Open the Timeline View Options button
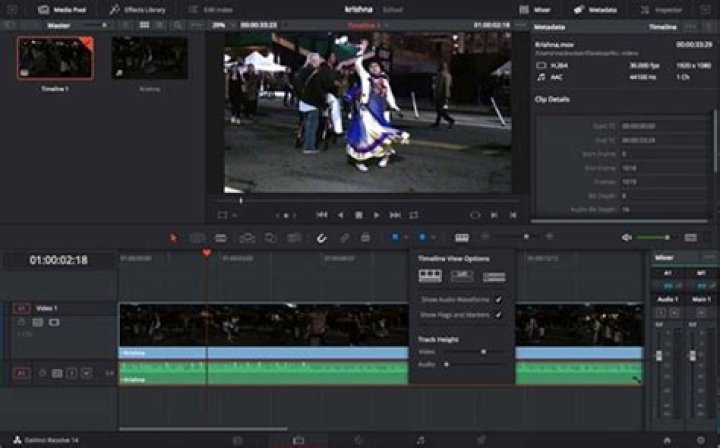This screenshot has height=448, width=720. tap(461, 237)
